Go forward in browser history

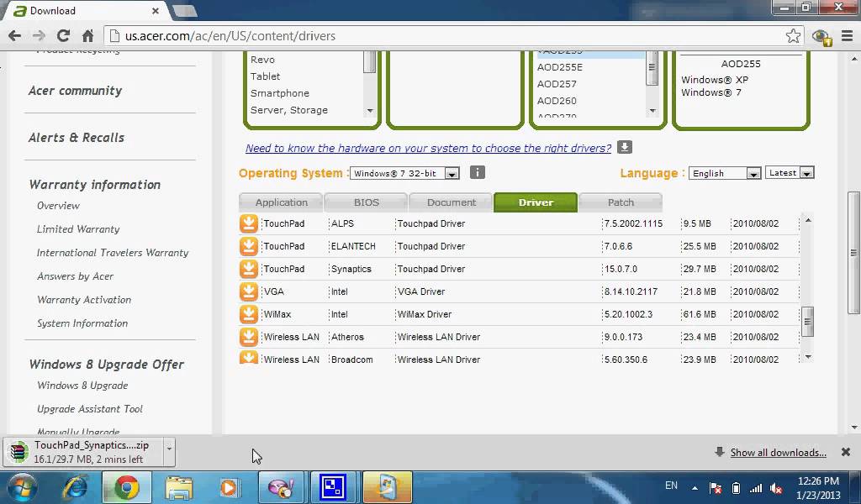[x=39, y=36]
